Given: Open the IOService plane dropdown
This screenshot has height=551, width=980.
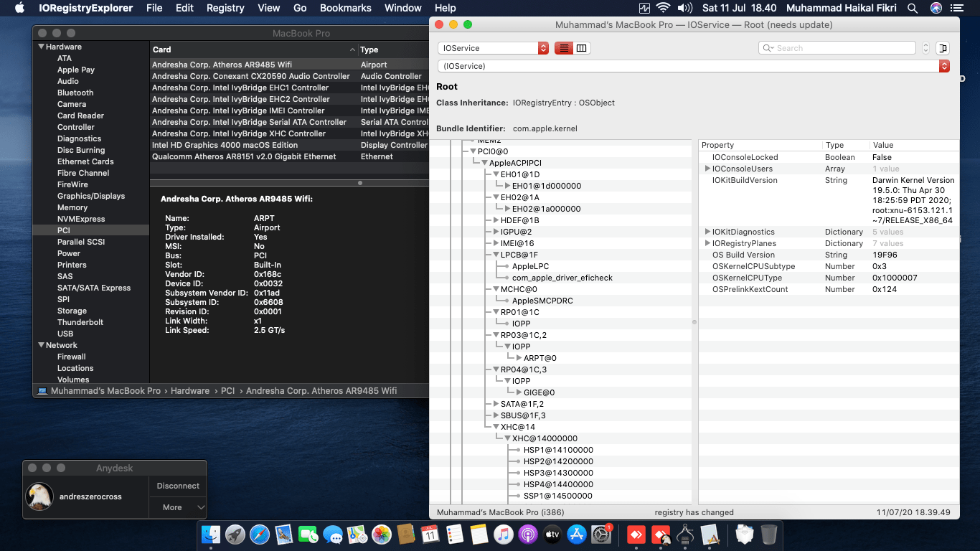Looking at the screenshot, I should pos(493,48).
